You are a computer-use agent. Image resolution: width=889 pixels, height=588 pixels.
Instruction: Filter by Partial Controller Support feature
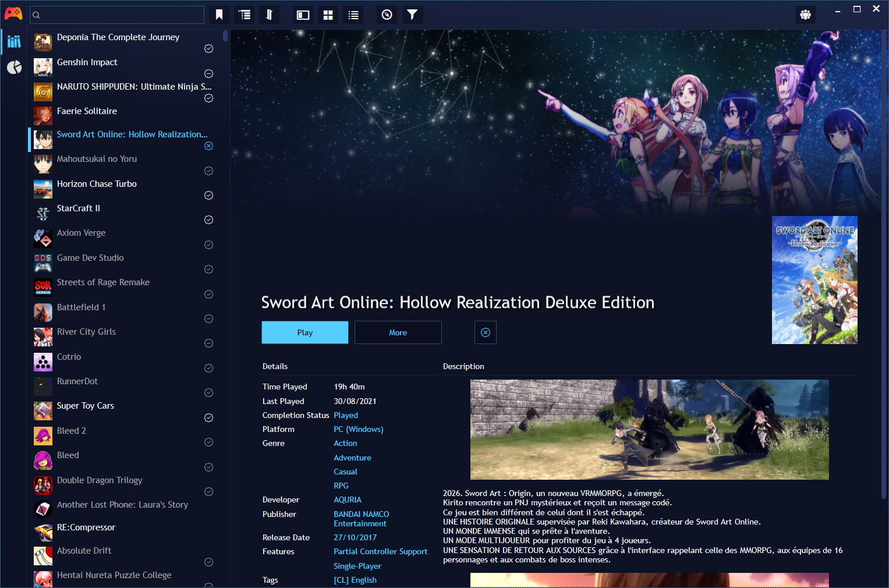tap(380, 551)
